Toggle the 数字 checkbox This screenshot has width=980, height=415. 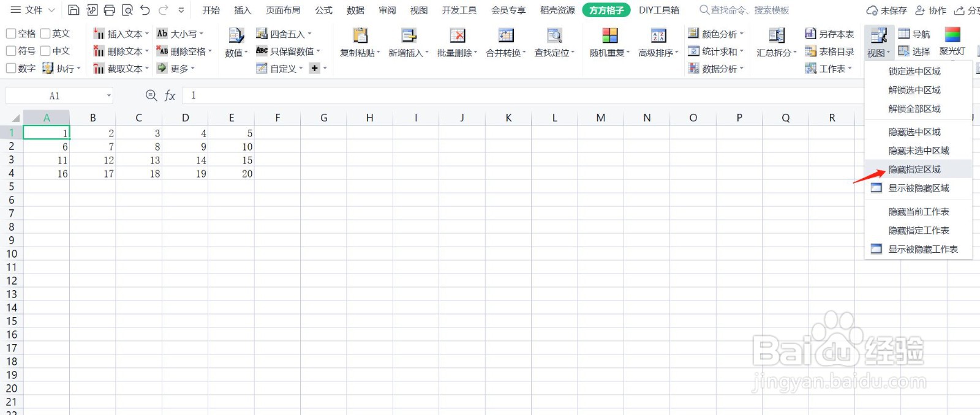(11, 68)
